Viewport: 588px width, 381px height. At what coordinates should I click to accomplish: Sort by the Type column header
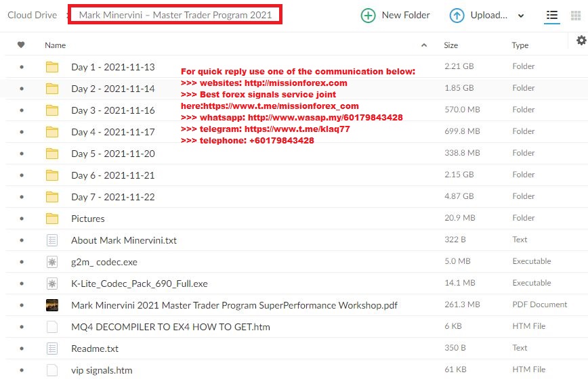tap(520, 45)
